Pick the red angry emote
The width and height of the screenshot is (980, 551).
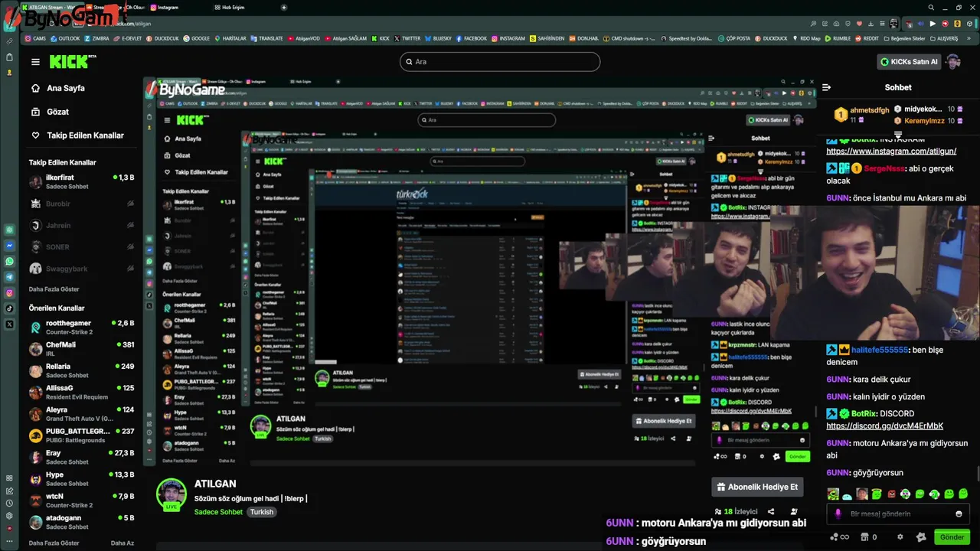click(891, 494)
